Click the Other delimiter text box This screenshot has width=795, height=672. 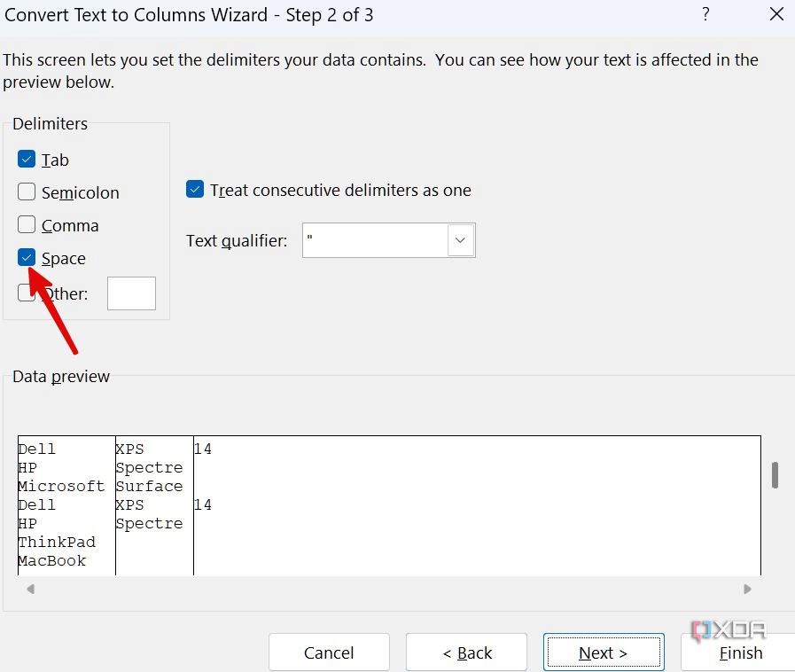click(x=131, y=293)
